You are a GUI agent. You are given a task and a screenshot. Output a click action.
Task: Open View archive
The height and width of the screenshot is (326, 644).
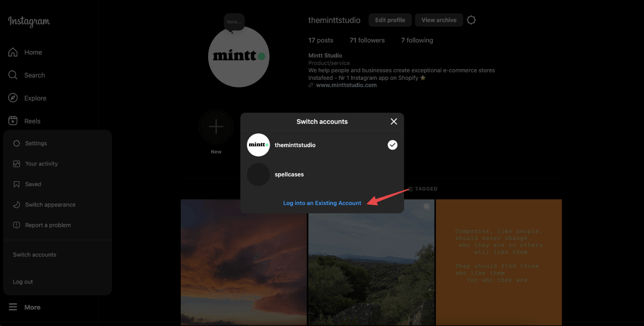click(x=439, y=20)
